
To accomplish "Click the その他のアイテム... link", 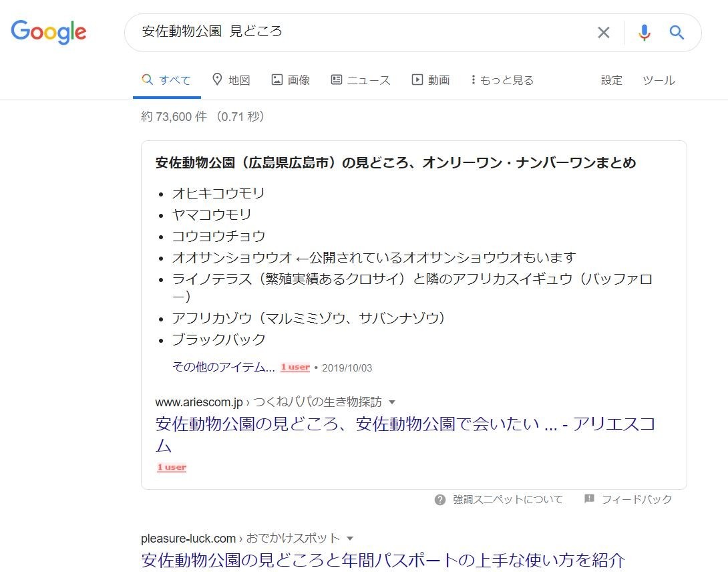I will (x=223, y=367).
